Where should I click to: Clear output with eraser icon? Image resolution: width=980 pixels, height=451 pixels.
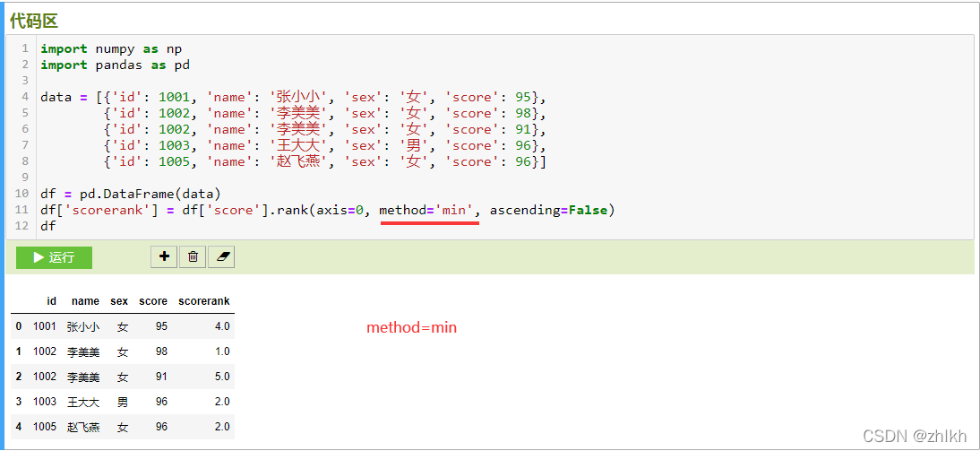[221, 256]
